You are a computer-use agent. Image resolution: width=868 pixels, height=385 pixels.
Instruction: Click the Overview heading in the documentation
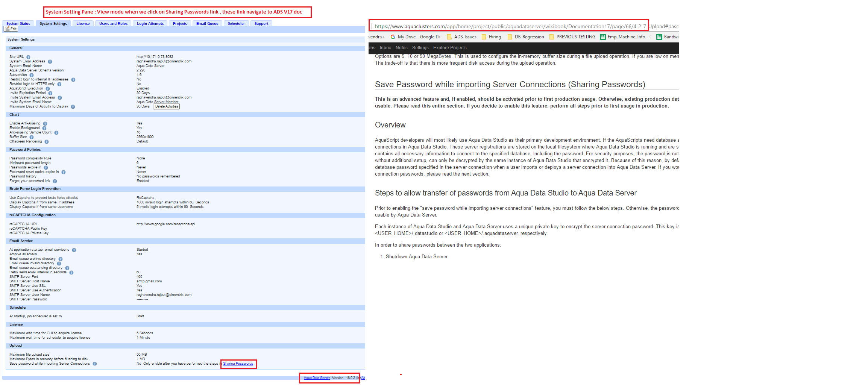390,125
